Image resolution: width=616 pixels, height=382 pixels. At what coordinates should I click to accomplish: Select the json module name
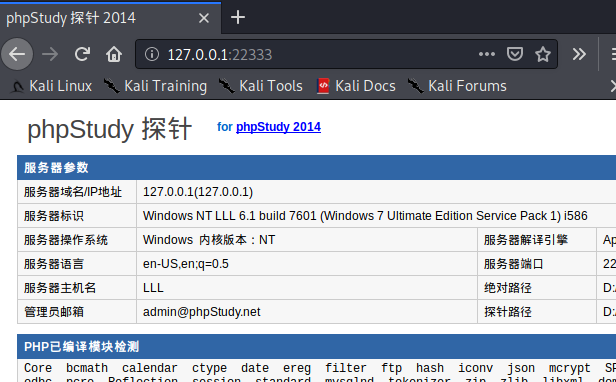521,368
